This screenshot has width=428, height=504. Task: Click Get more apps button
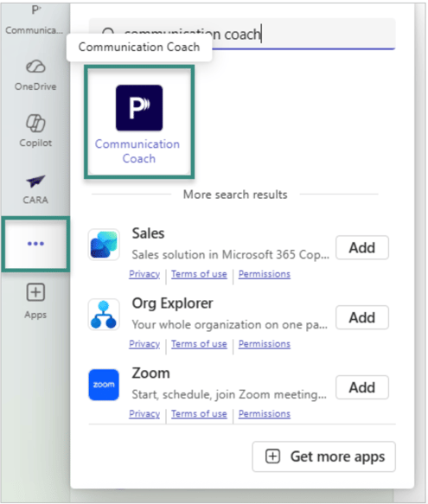click(x=324, y=456)
